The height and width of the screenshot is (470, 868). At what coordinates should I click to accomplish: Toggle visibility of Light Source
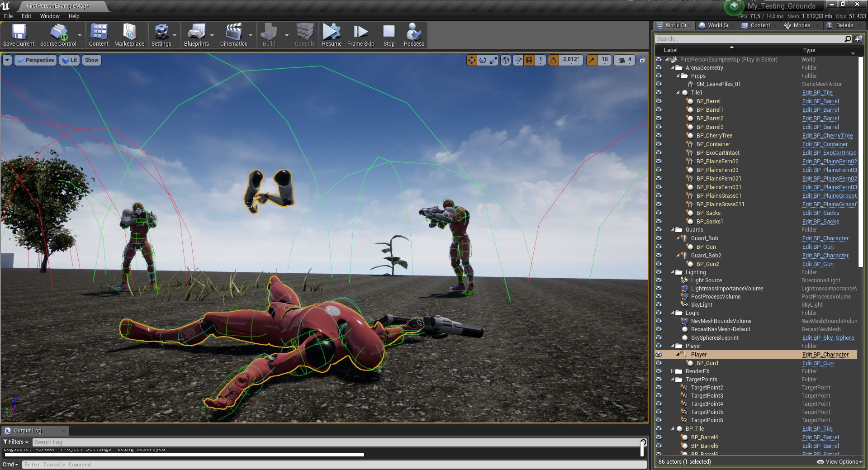[x=659, y=280]
